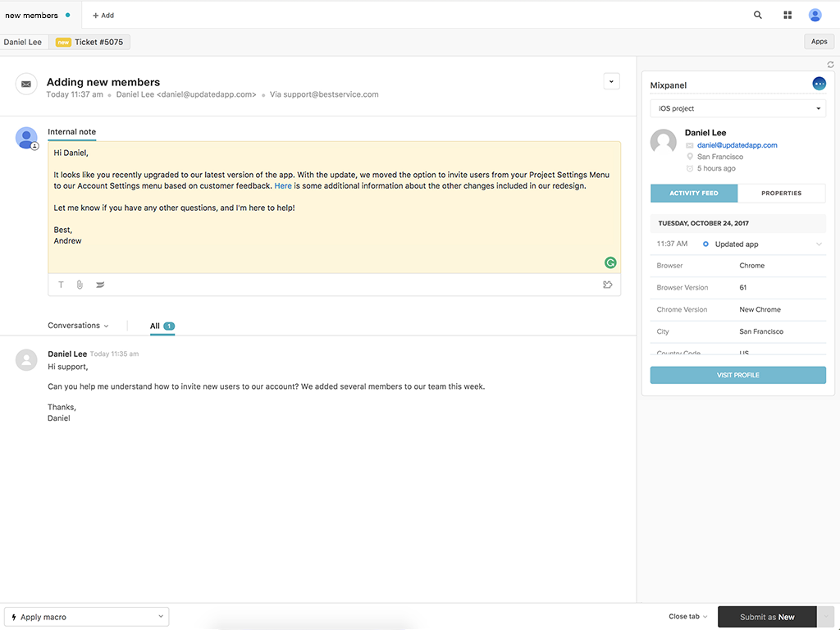Screen dimensions: 840x630
Task: Click the blue Mixpanel more-options icon
Action: [x=819, y=84]
